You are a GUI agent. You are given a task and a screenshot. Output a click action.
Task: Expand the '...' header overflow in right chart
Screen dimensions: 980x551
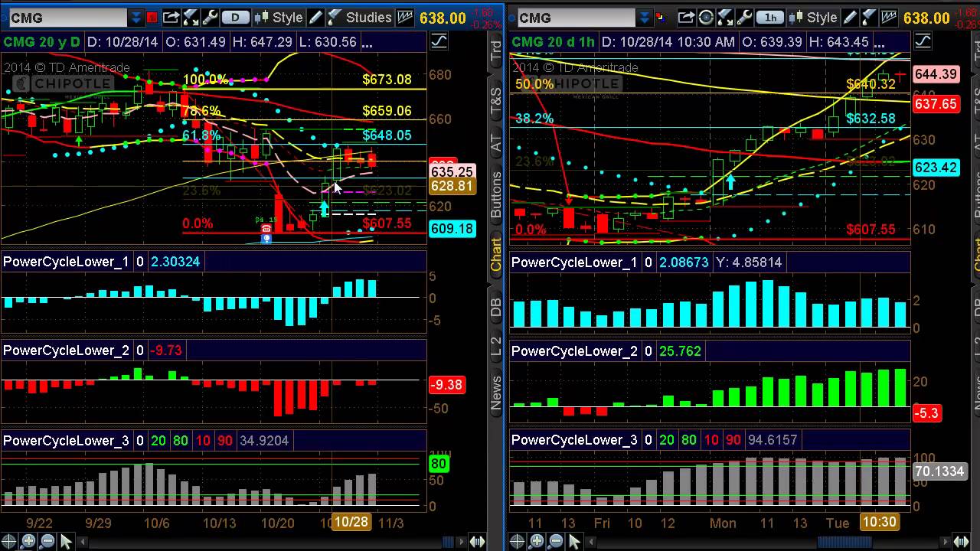(x=879, y=43)
